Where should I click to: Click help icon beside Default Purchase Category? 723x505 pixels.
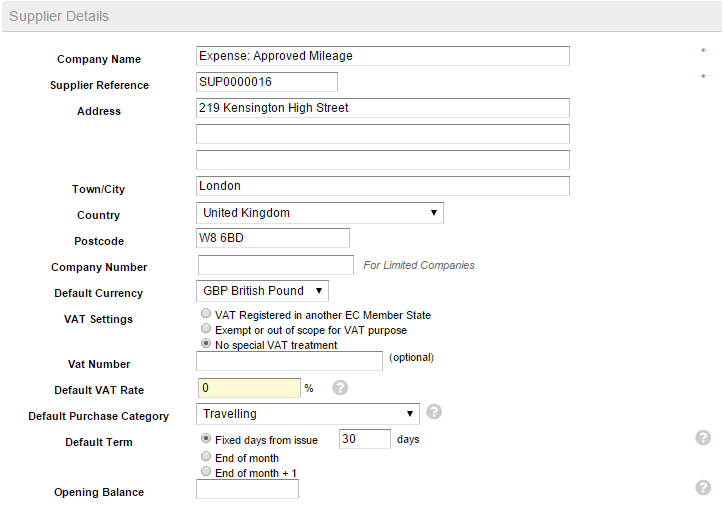coord(434,411)
